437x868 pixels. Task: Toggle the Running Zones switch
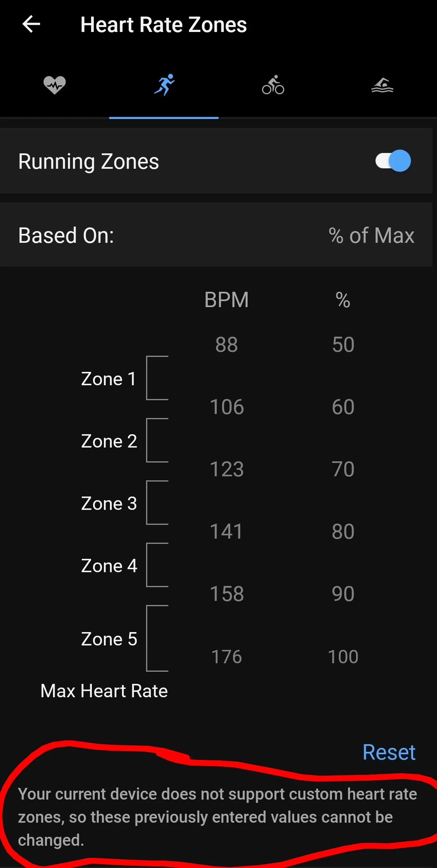click(393, 161)
